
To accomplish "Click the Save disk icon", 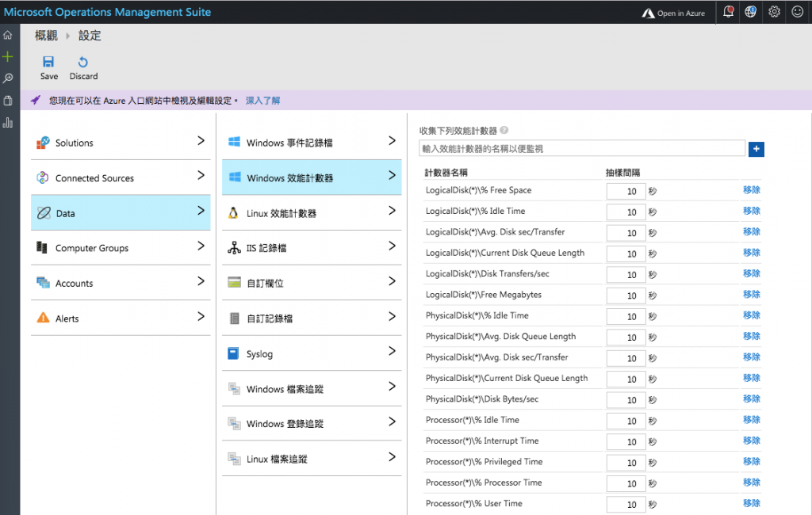I will click(x=48, y=62).
